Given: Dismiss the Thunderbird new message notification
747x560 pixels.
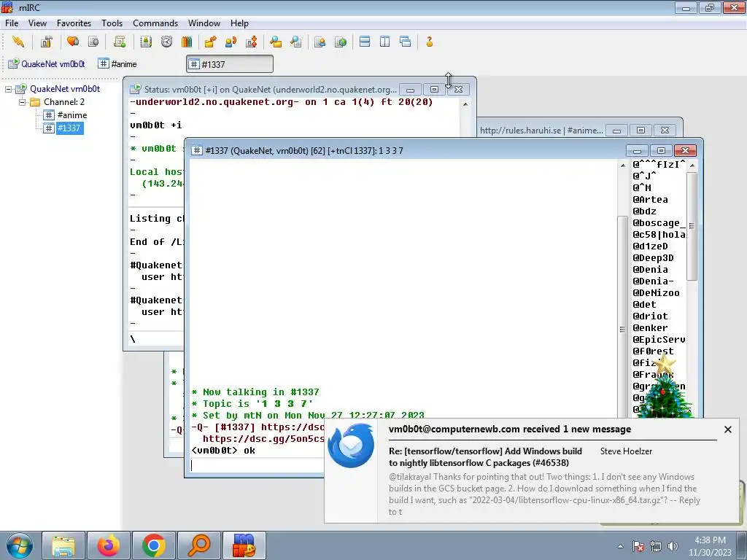Looking at the screenshot, I should 727,429.
